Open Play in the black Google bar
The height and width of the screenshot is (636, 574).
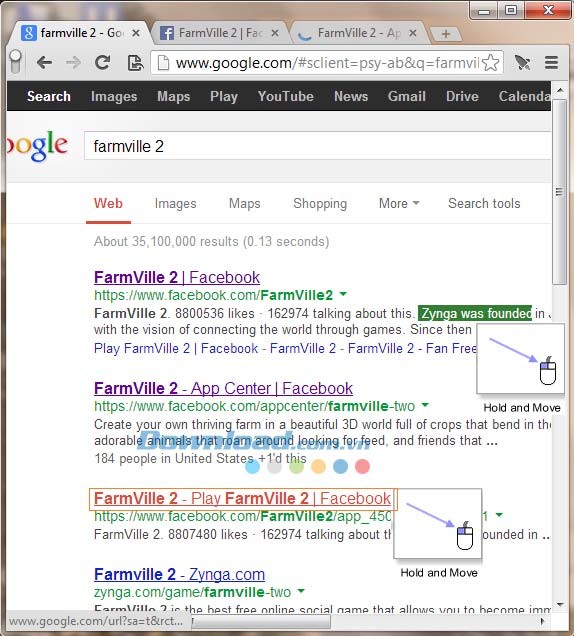[224, 97]
